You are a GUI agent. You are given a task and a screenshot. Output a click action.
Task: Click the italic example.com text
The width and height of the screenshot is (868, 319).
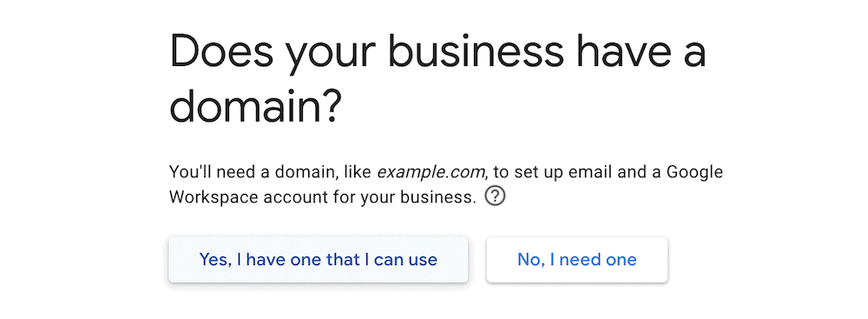tap(431, 172)
